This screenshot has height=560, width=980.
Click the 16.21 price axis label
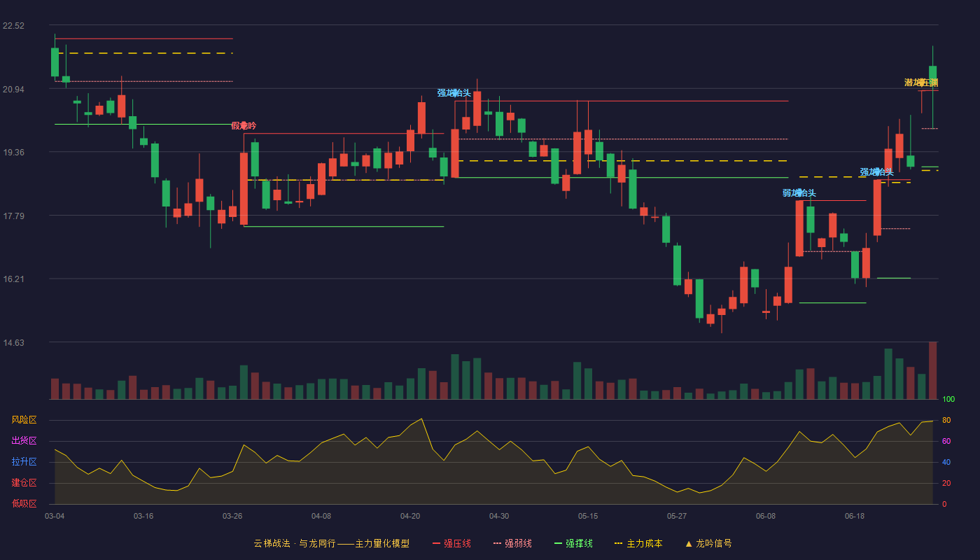pyautogui.click(x=13, y=279)
